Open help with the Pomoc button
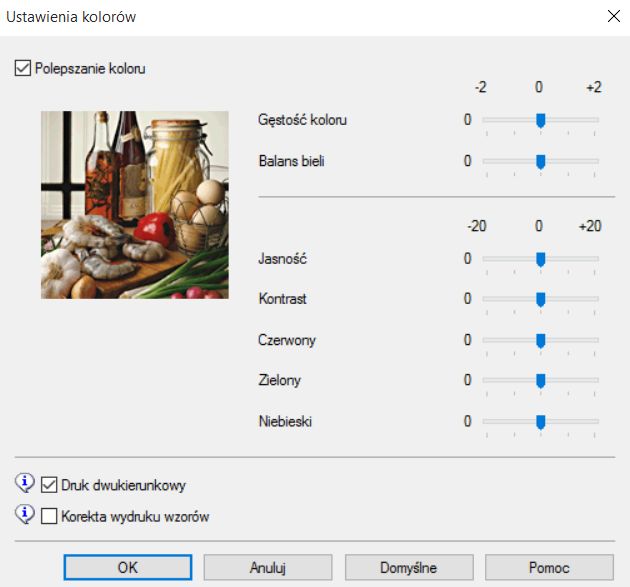Image resolution: width=630 pixels, height=587 pixels. [x=549, y=567]
